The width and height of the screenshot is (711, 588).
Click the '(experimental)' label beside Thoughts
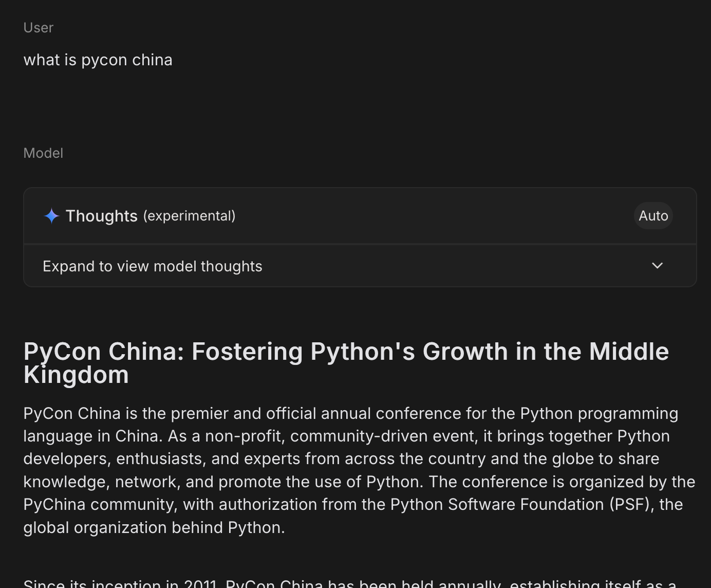pyautogui.click(x=189, y=216)
